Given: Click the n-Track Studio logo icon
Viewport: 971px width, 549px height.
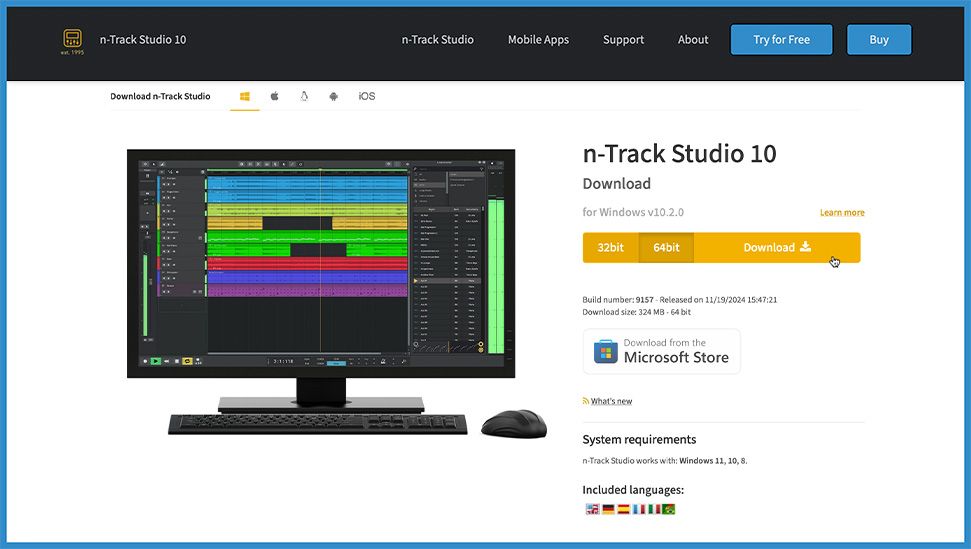Looking at the screenshot, I should 72,41.
